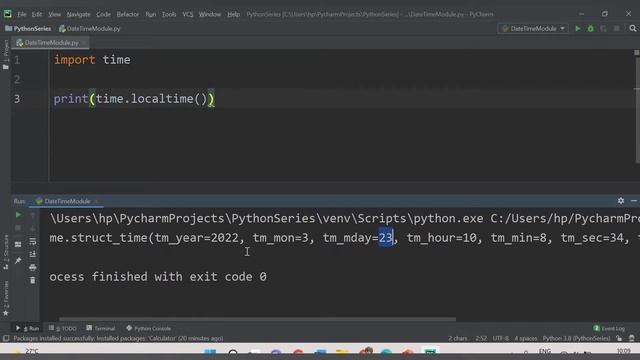The width and height of the screenshot is (640, 360).
Task: Run DateTimeModule with the green toolbar play button
Action: pos(578,29)
